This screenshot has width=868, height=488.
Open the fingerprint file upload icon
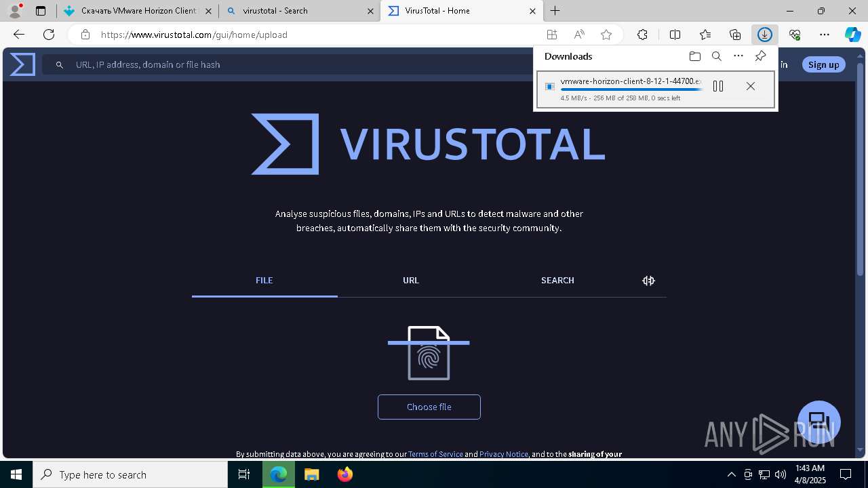point(429,353)
